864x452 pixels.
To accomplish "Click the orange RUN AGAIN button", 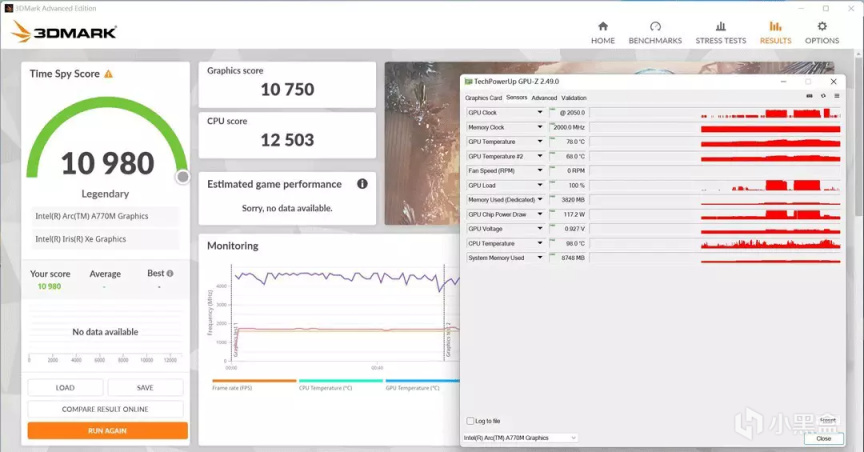I will click(107, 431).
